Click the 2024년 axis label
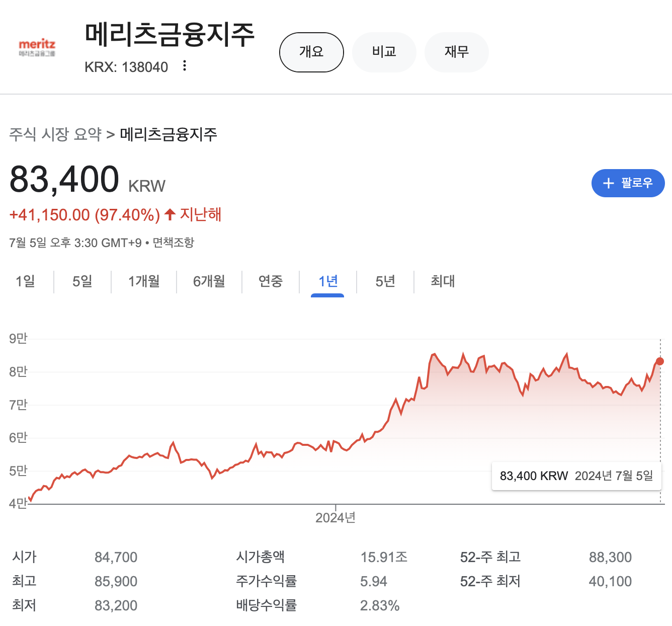 tap(335, 518)
